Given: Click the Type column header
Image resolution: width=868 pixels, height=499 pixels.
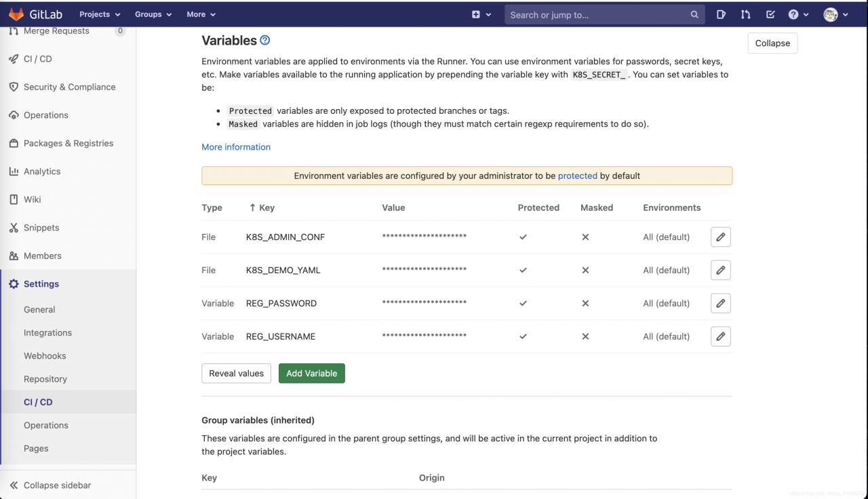Looking at the screenshot, I should [x=212, y=207].
